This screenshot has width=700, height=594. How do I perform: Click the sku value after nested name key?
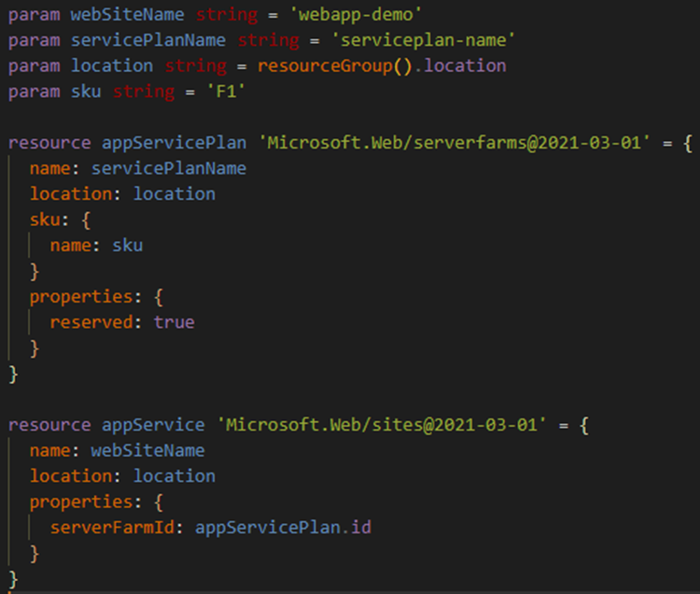point(127,246)
